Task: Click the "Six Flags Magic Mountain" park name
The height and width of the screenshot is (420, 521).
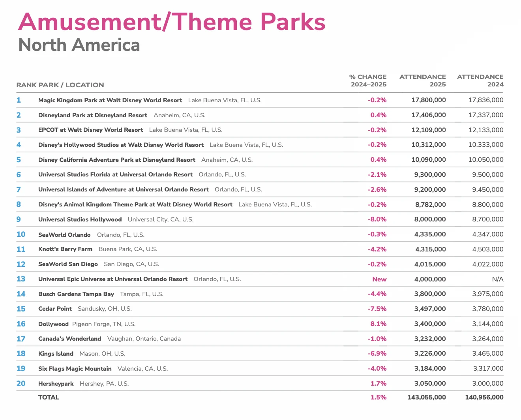Action: [x=75, y=369]
